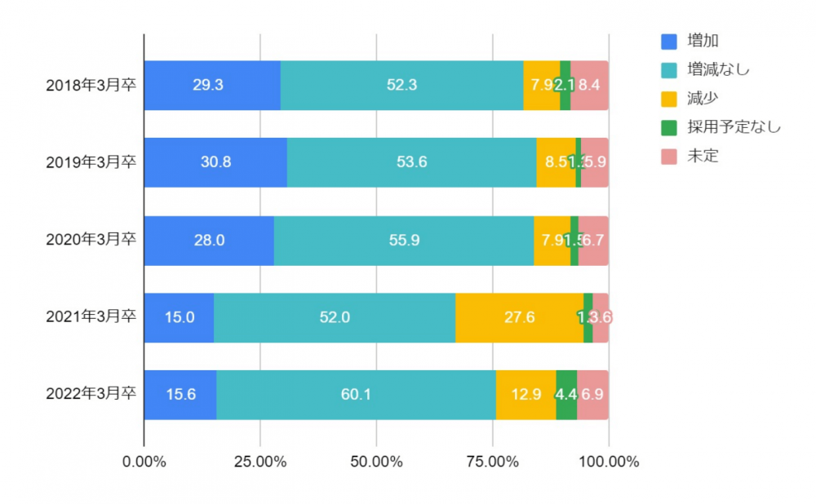Click the 8.4 pink bar segment
The height and width of the screenshot is (504, 816).
(x=589, y=85)
